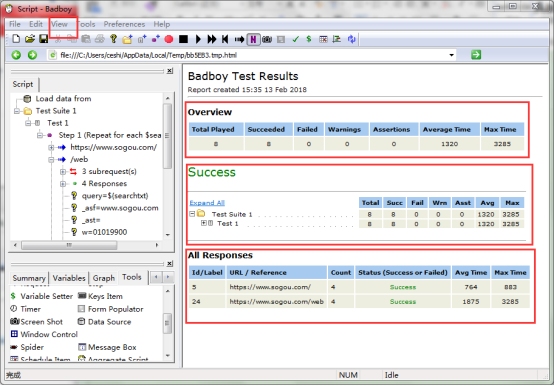Open a script file via folder icon
Image resolution: width=554 pixels, height=386 pixels.
click(x=30, y=39)
